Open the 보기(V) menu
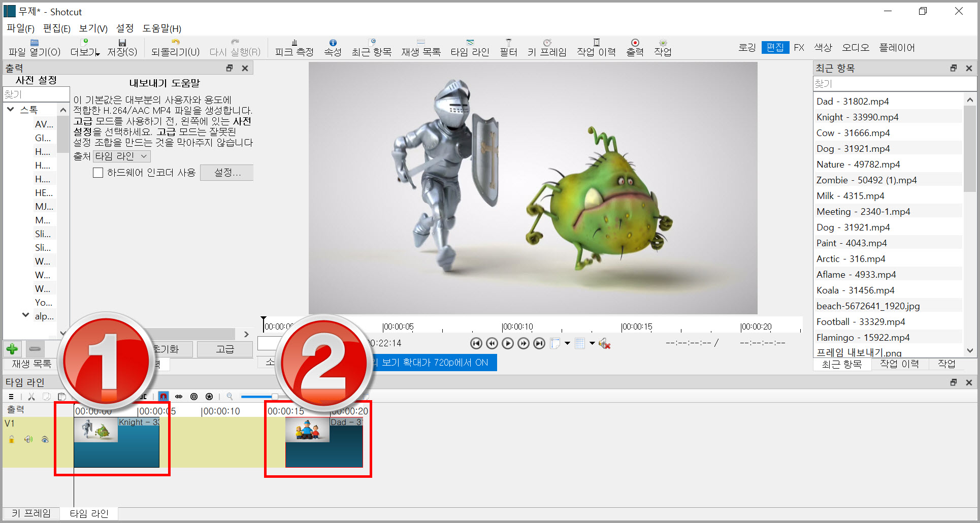Viewport: 980px width, 523px height. (93, 28)
